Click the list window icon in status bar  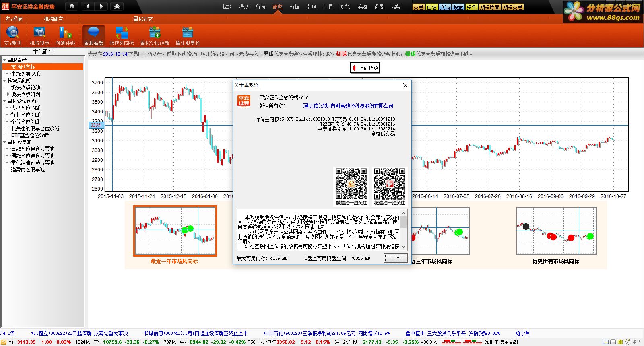pyautogui.click(x=613, y=342)
